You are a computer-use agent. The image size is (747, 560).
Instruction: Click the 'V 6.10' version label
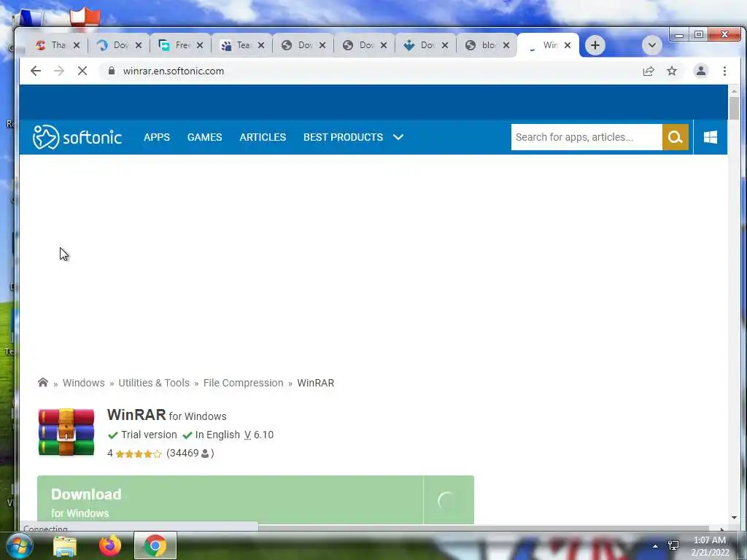pyautogui.click(x=259, y=435)
